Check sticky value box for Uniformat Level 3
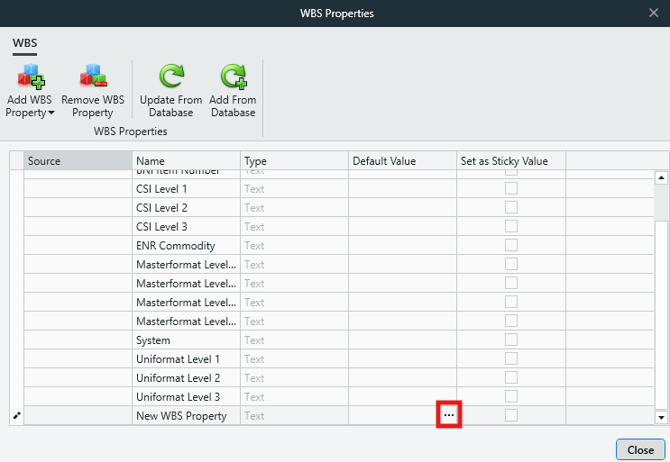 click(511, 397)
